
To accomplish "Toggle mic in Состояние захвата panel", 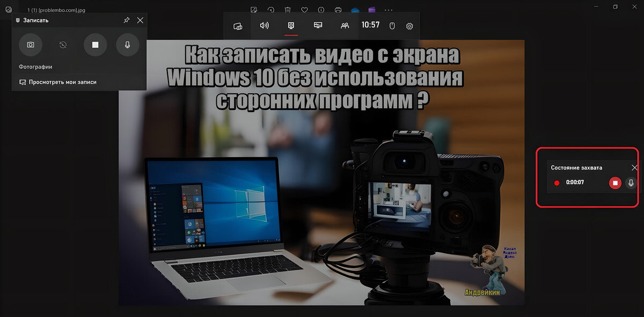I will point(631,183).
